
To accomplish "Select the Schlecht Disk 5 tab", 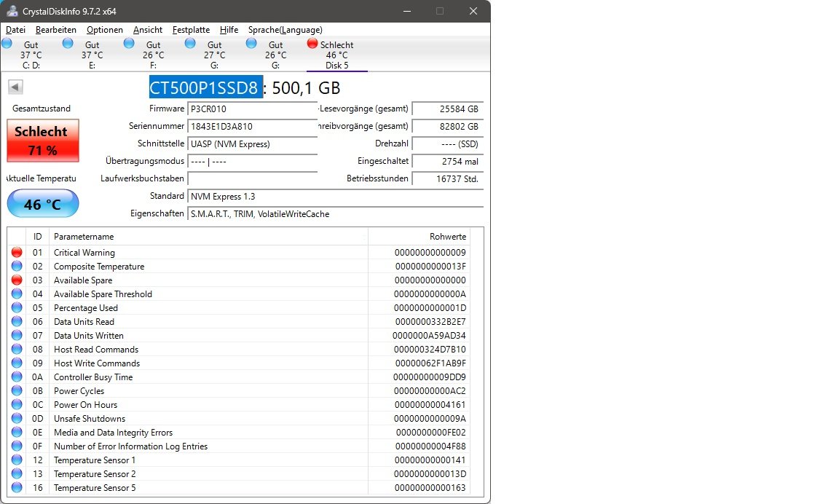I will pos(336,55).
